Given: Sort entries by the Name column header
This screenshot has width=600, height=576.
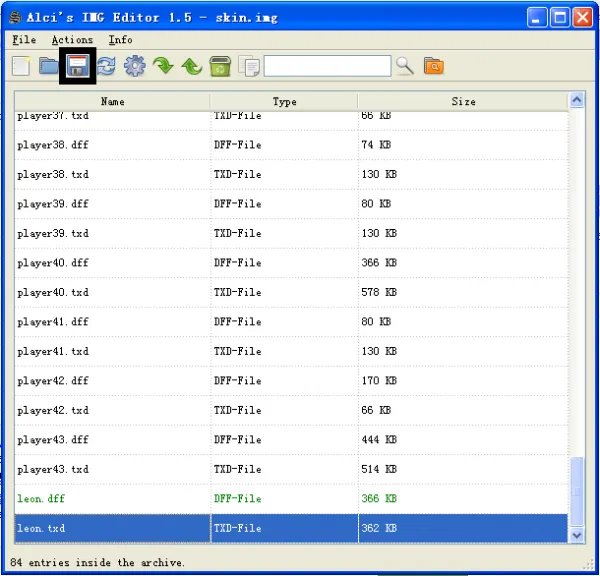Looking at the screenshot, I should (x=112, y=101).
